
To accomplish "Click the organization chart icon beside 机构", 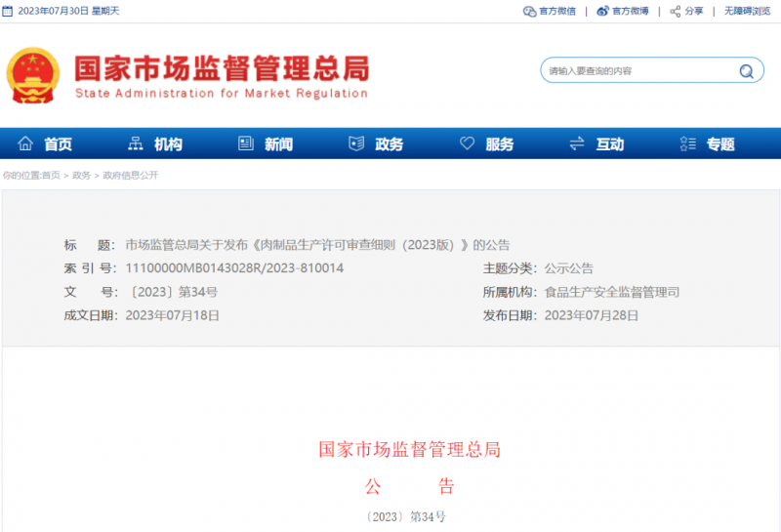I will pyautogui.click(x=136, y=143).
